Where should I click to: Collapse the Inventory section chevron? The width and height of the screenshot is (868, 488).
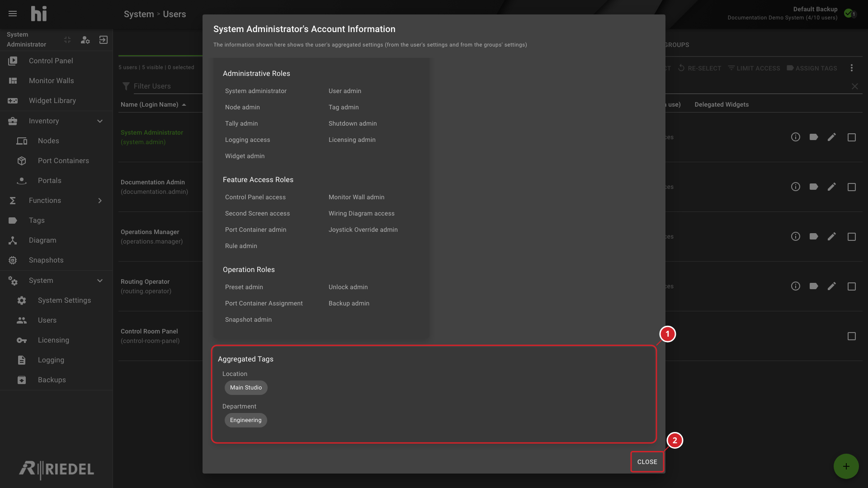click(x=100, y=121)
